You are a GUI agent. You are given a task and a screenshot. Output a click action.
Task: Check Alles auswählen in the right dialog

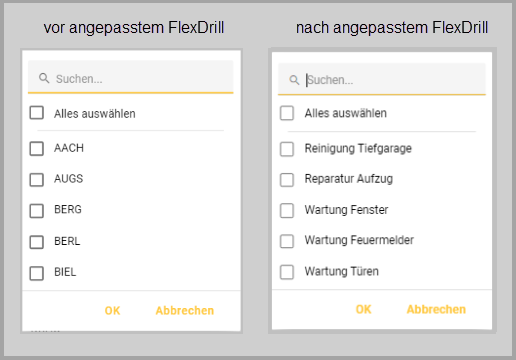(x=287, y=113)
